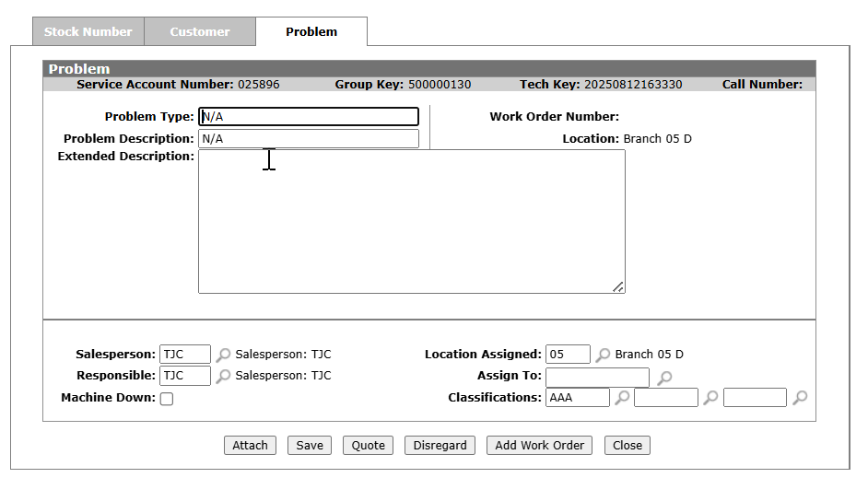Image resolution: width=868 pixels, height=501 pixels.
Task: Open the Location Assigned search icon
Action: tap(604, 355)
